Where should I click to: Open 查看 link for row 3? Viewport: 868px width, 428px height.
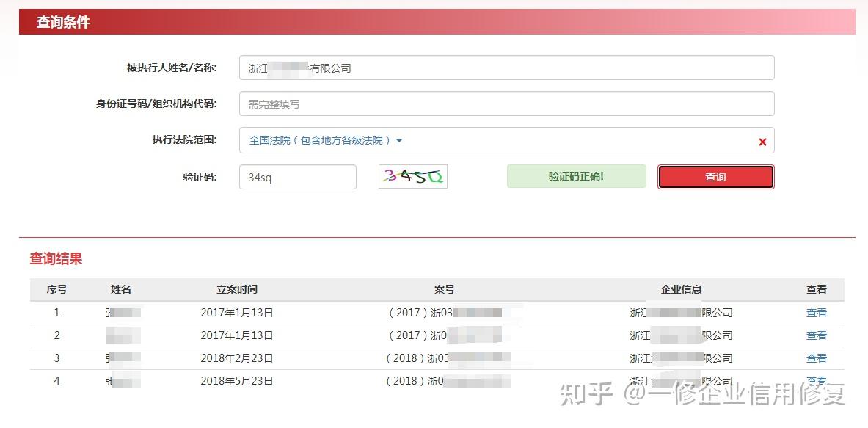click(x=816, y=358)
